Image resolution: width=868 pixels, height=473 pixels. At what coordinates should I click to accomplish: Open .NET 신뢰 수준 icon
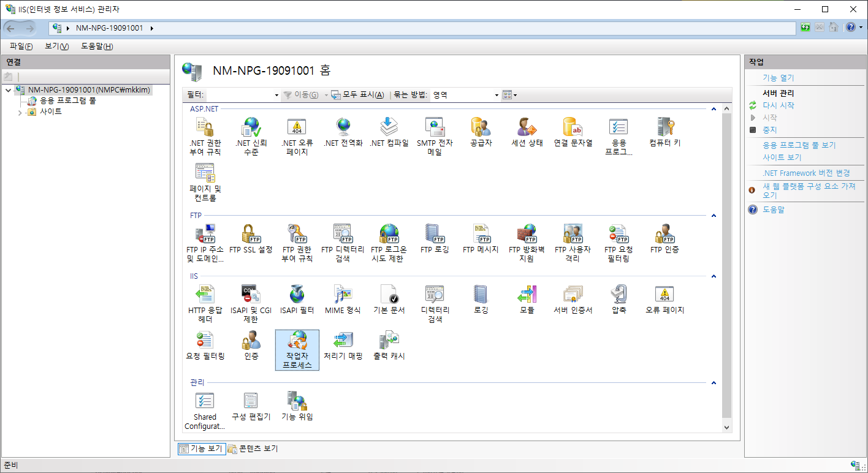click(x=251, y=137)
